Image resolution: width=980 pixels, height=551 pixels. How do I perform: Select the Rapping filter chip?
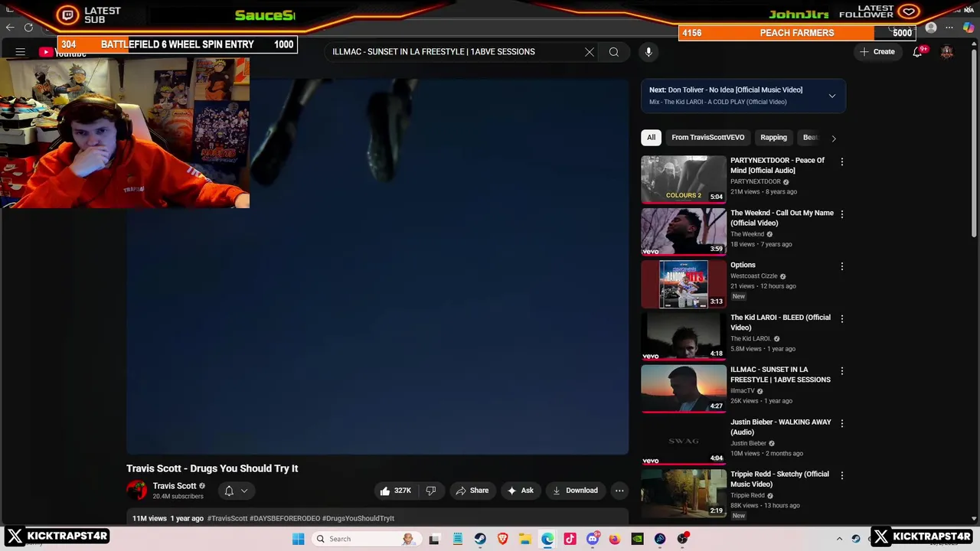click(773, 138)
